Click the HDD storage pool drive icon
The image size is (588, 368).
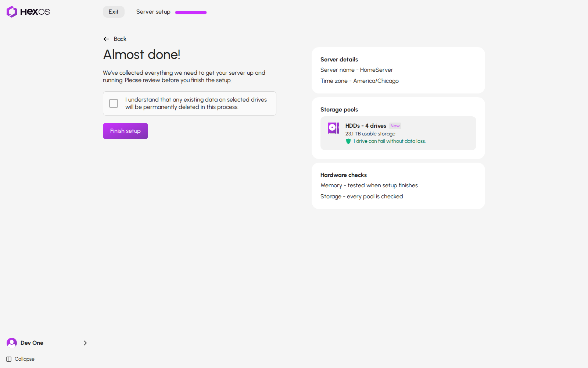pyautogui.click(x=334, y=128)
